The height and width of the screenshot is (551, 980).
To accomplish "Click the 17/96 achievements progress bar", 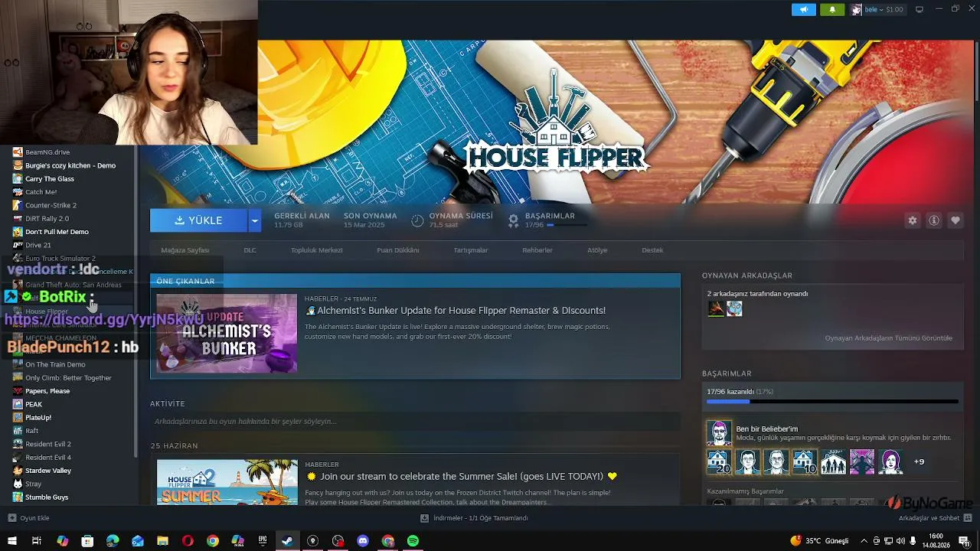I will click(x=832, y=401).
